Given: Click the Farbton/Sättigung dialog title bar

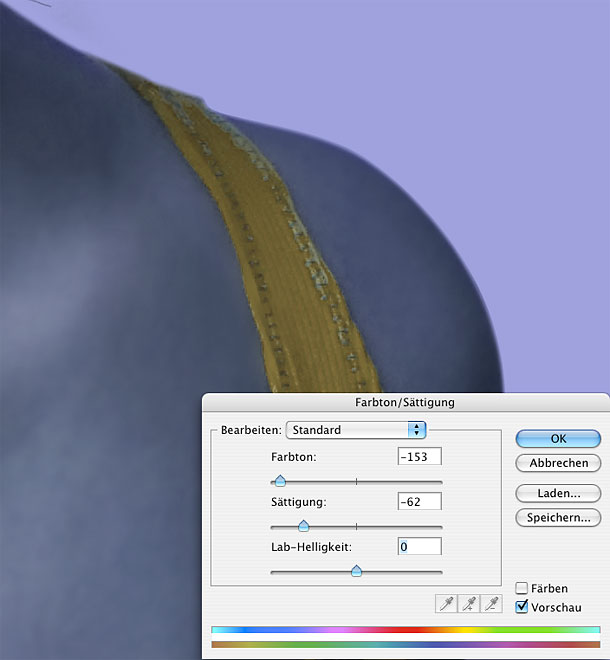Looking at the screenshot, I should coord(405,402).
